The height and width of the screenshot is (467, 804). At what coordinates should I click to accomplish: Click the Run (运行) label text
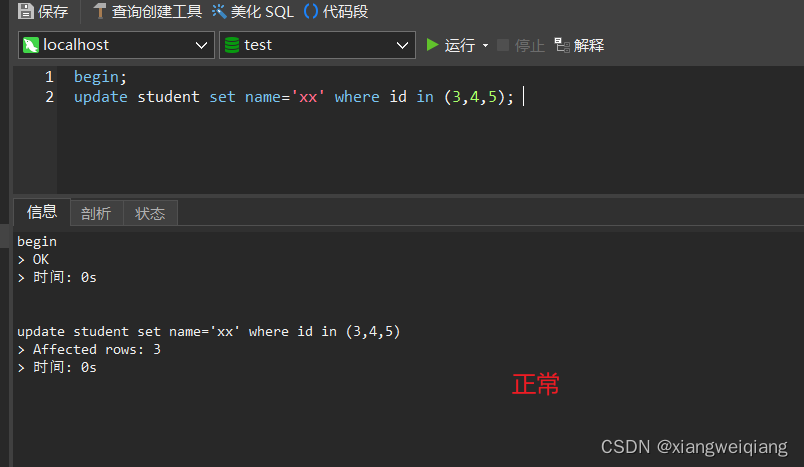460,46
